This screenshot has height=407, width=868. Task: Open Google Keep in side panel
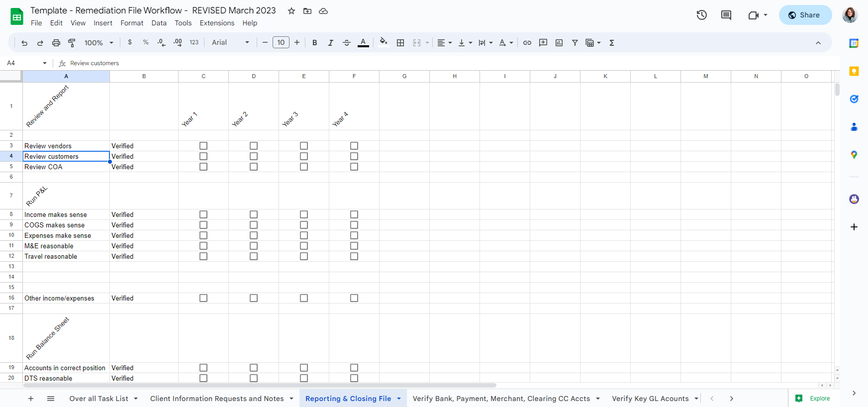point(854,71)
